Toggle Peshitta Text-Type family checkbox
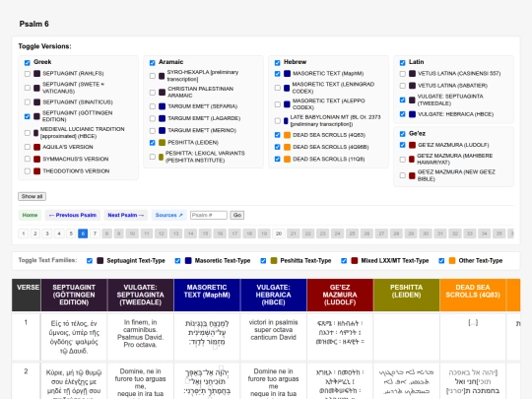Screen dimensions: 532x399 (263, 261)
